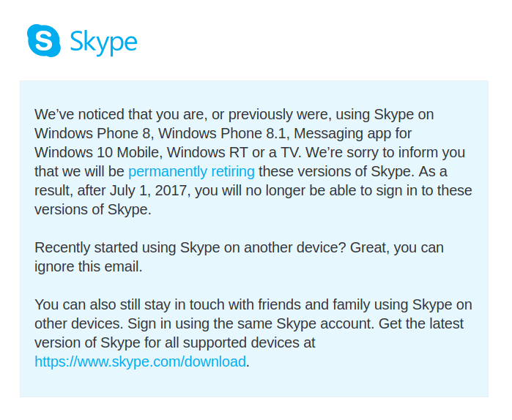The height and width of the screenshot is (420, 512).
Task: Open the 'permanently retiring' link
Action: pos(191,171)
